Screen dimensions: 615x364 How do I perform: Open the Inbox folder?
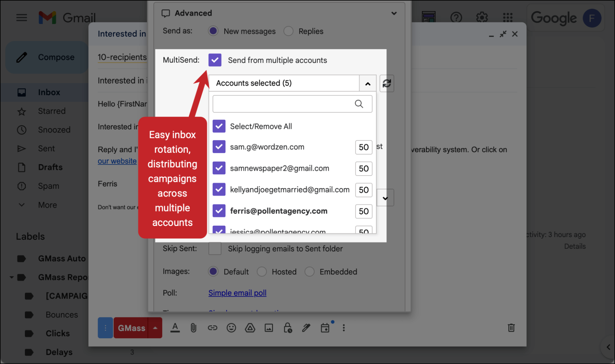coord(49,92)
